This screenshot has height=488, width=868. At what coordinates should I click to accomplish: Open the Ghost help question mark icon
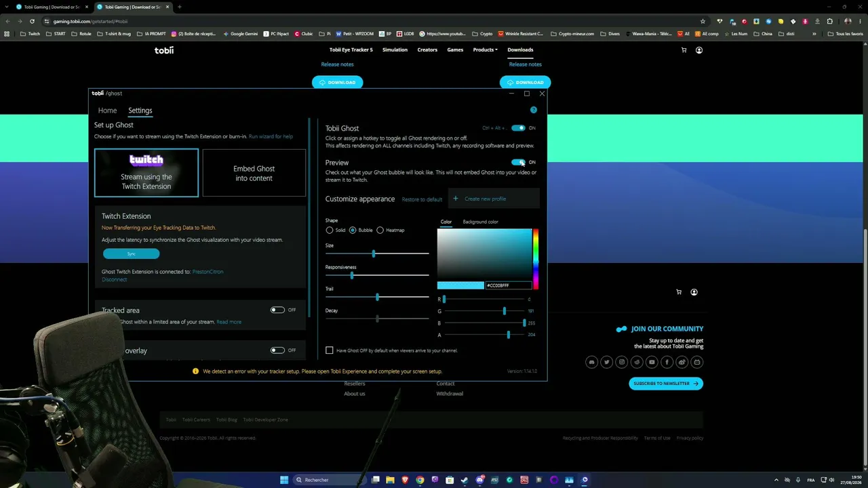[533, 110]
